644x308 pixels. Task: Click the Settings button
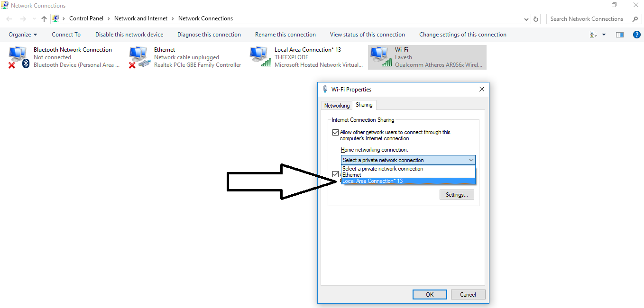coord(456,194)
